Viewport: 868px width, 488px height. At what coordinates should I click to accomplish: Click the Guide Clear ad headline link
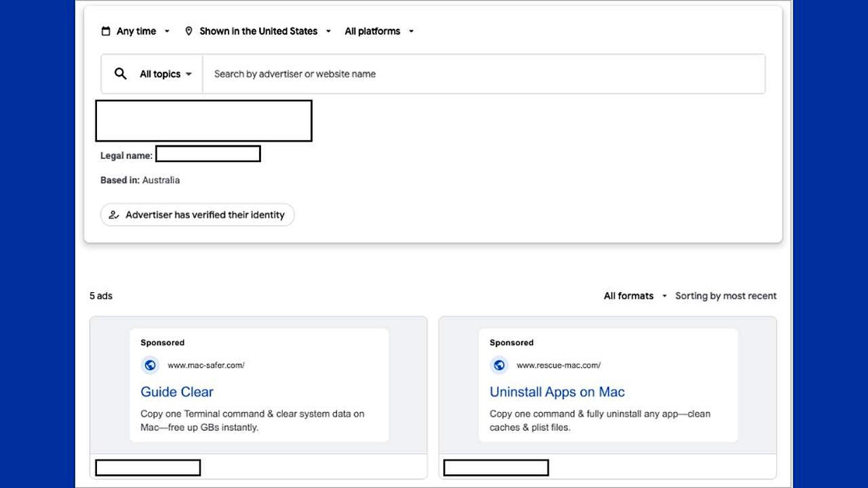[x=176, y=392]
